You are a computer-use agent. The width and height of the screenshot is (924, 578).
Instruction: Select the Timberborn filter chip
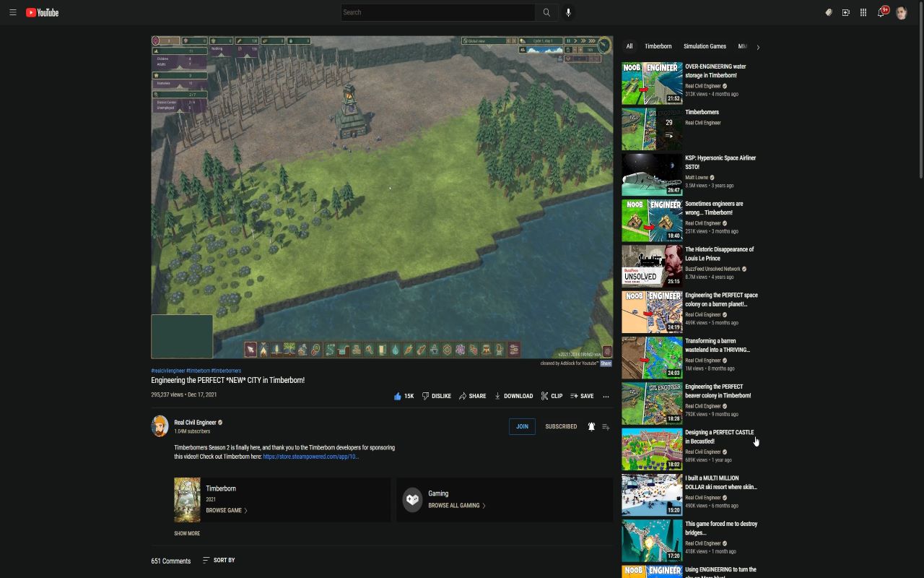[x=658, y=46]
